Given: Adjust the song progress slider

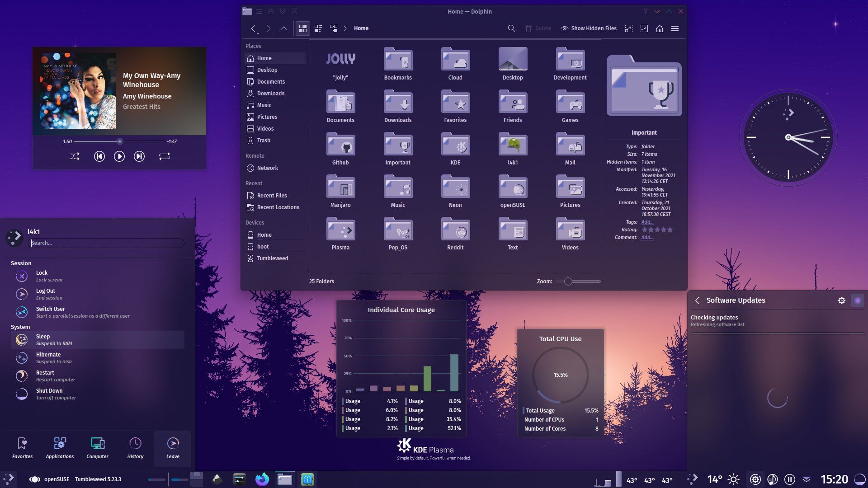Looking at the screenshot, I should 119,141.
